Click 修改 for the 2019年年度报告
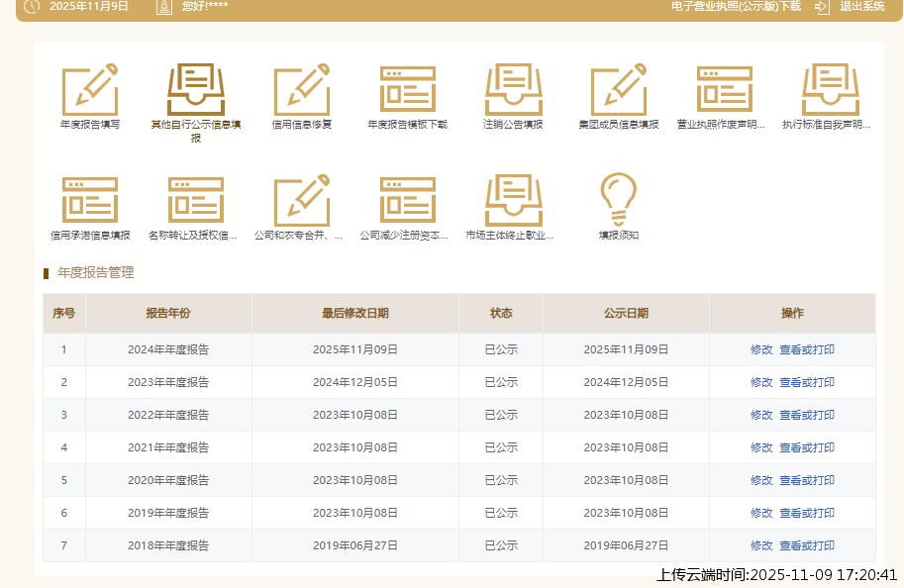The image size is (904, 588). pyautogui.click(x=761, y=513)
